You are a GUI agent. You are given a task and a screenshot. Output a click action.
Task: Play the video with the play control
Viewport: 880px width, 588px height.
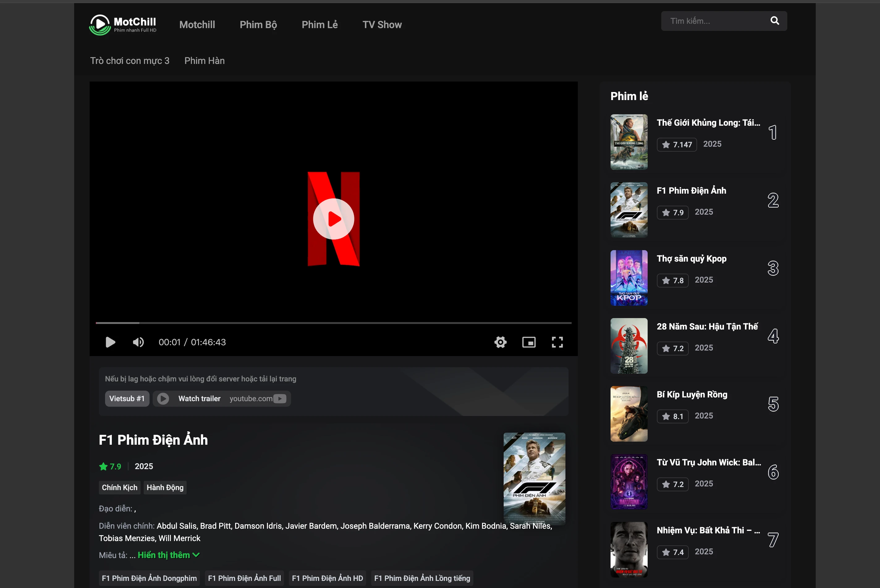(x=110, y=342)
